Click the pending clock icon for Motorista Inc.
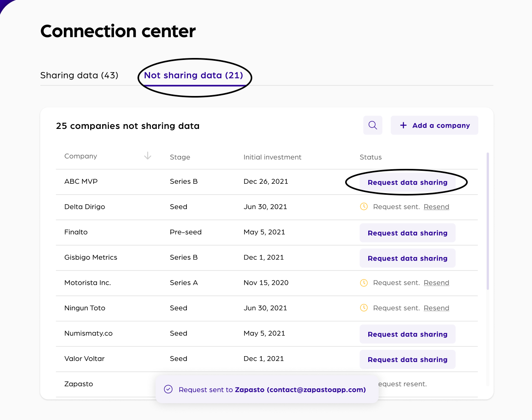This screenshot has height=420, width=532. 364,282
